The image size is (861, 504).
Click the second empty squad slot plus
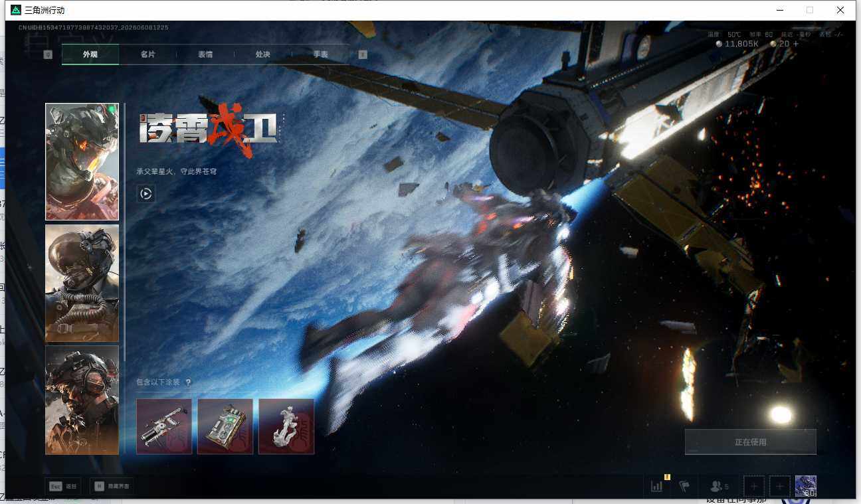point(780,486)
